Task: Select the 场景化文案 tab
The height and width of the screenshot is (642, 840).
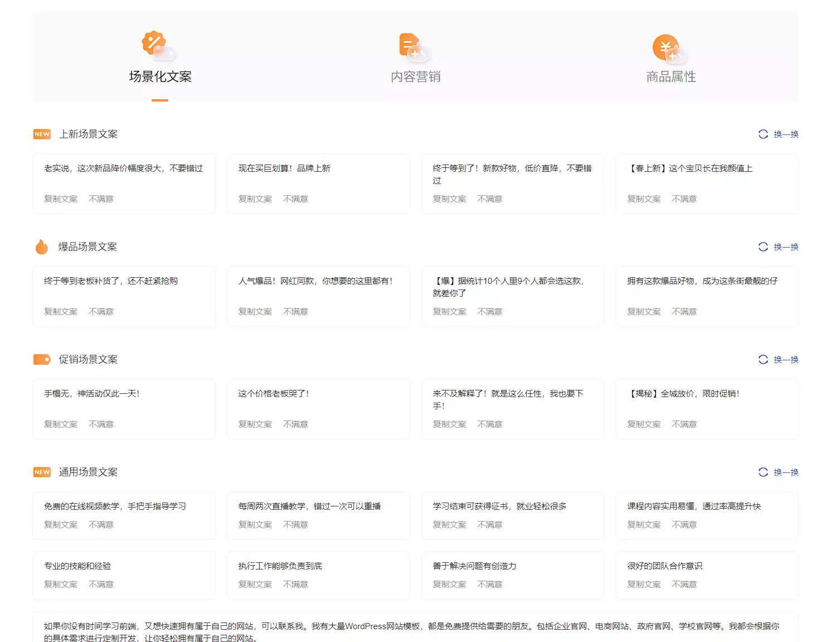Action: 160,76
